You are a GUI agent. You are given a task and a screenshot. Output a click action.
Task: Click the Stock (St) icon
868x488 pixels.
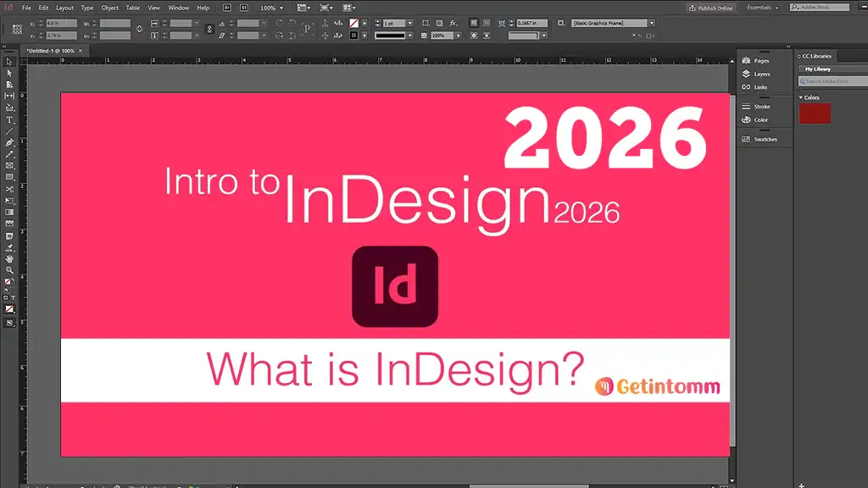[x=244, y=8]
